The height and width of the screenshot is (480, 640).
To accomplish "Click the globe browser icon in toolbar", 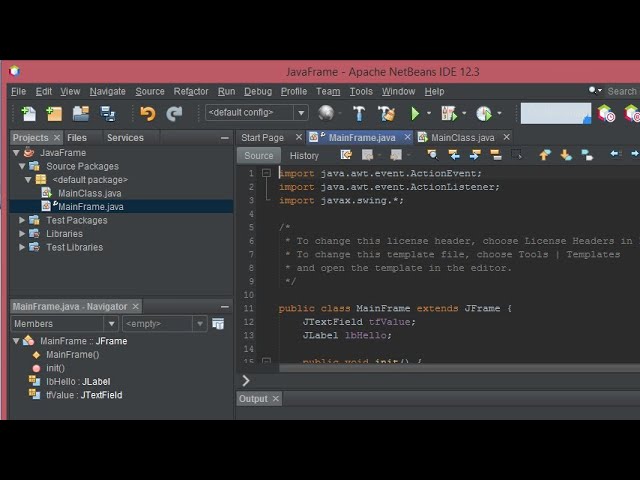I will (x=326, y=113).
